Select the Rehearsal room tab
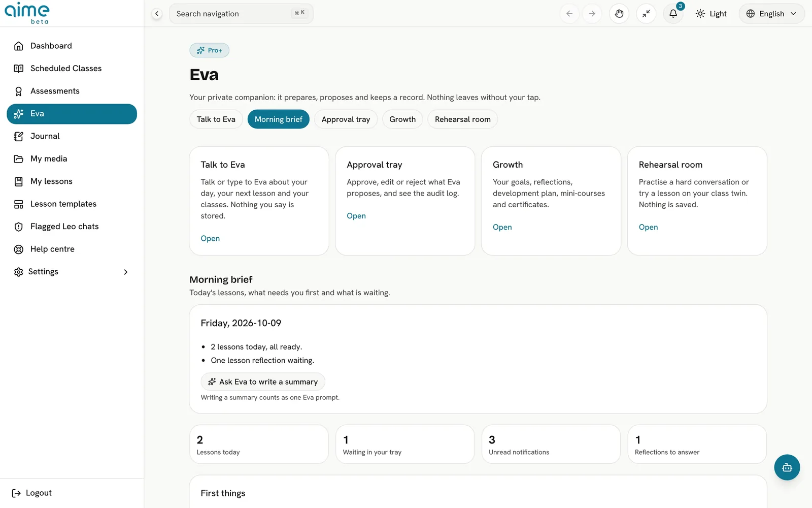Screen dimensions: 812x508 pos(462,119)
